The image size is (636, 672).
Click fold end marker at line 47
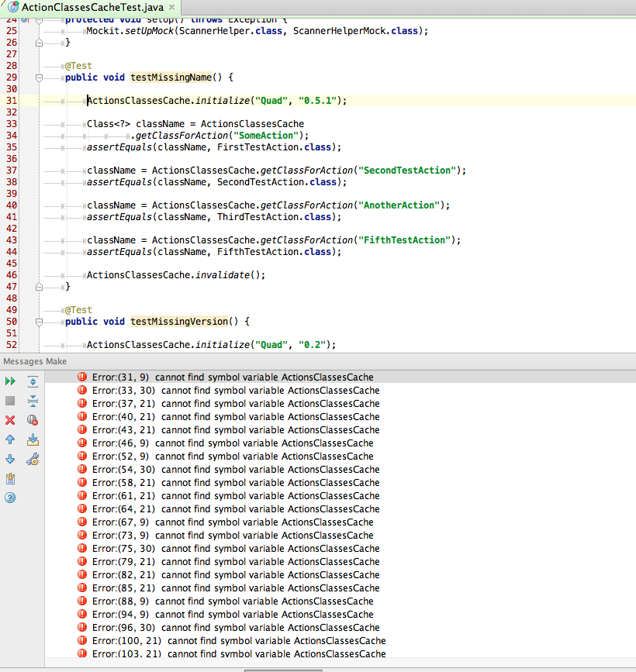tap(39, 287)
